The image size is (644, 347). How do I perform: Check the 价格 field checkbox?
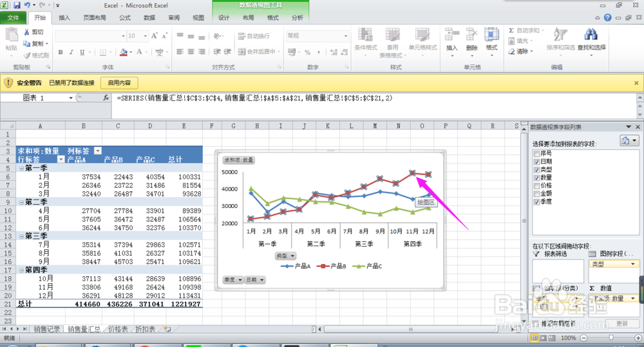(x=536, y=185)
